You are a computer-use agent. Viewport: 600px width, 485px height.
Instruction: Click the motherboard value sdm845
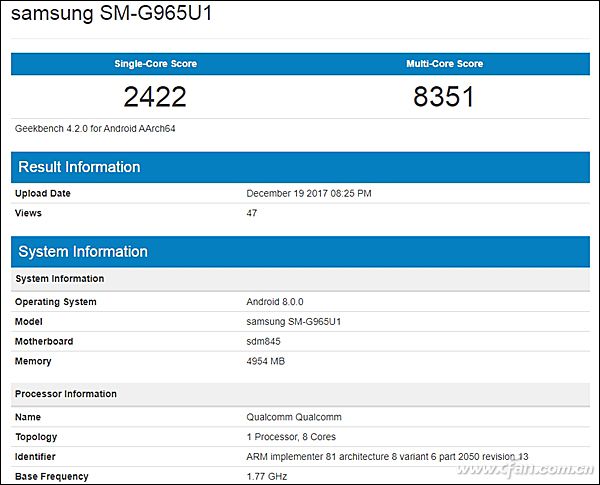pyautogui.click(x=263, y=341)
